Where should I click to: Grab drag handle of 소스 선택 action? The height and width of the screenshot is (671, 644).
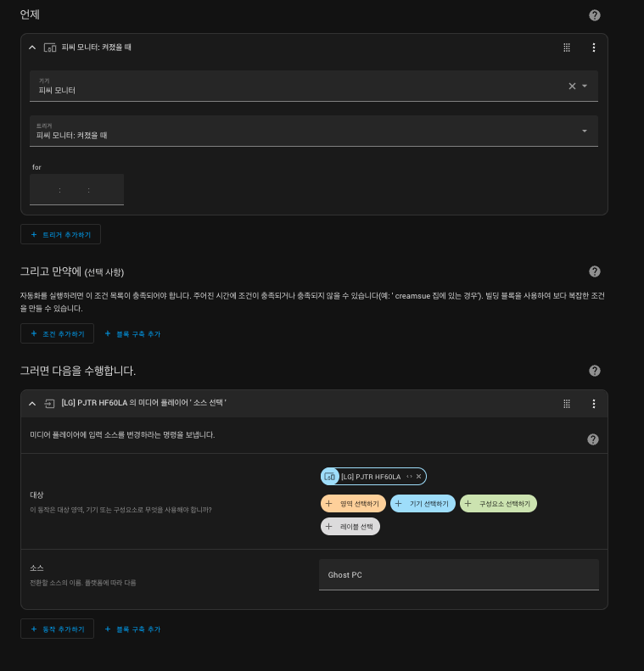click(x=567, y=404)
